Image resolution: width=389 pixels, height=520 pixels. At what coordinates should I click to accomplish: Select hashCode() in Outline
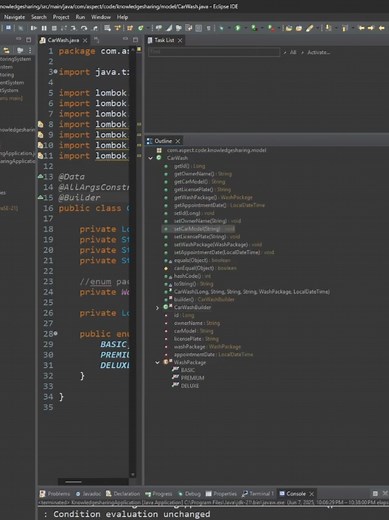pyautogui.click(x=192, y=276)
